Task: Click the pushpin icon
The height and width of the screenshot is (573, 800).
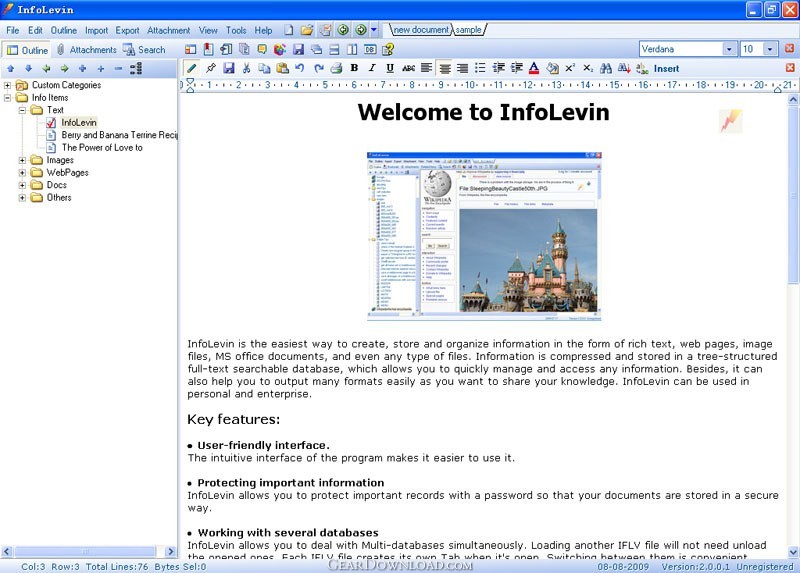Action: (210, 68)
